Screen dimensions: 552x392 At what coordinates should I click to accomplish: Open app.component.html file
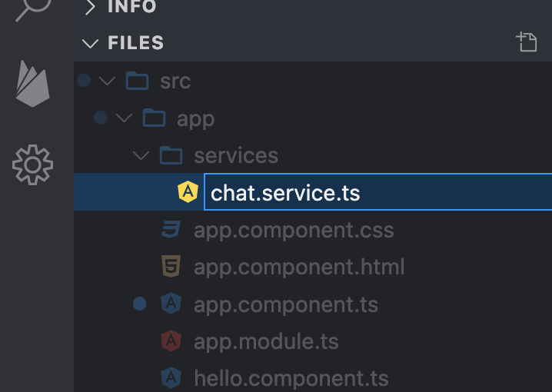click(x=299, y=267)
